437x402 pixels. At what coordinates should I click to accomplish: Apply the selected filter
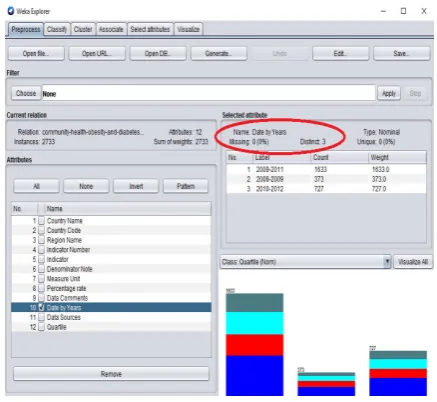coord(389,93)
